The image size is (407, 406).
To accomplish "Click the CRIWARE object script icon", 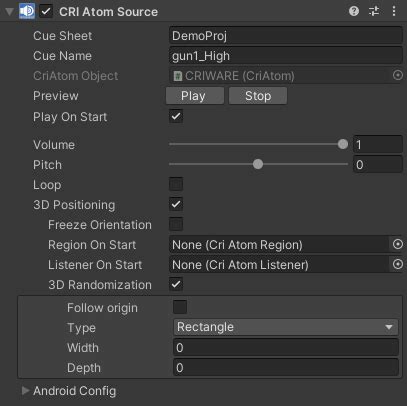I will pyautogui.click(x=178, y=76).
